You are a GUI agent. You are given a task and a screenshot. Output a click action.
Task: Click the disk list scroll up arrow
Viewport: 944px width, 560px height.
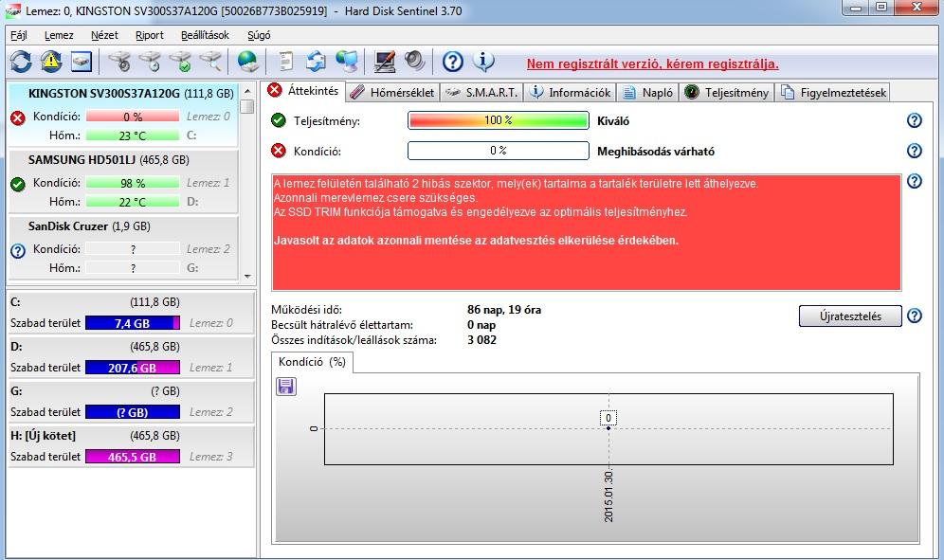click(246, 91)
